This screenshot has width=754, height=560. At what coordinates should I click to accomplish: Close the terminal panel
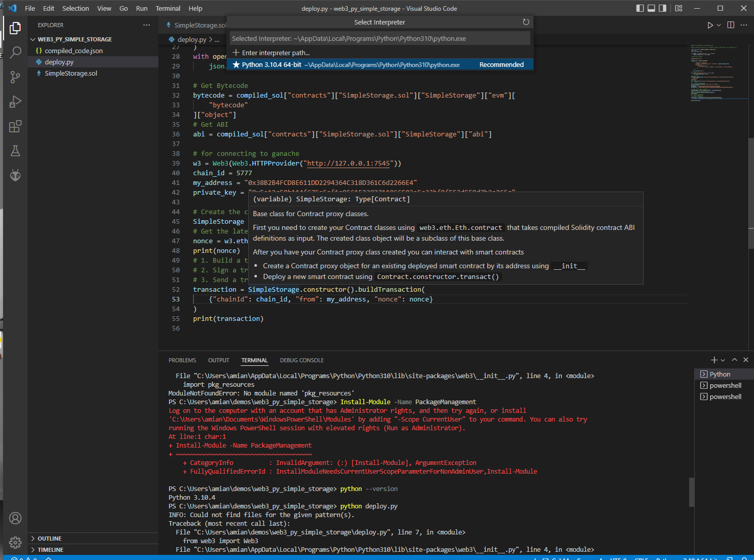[746, 360]
